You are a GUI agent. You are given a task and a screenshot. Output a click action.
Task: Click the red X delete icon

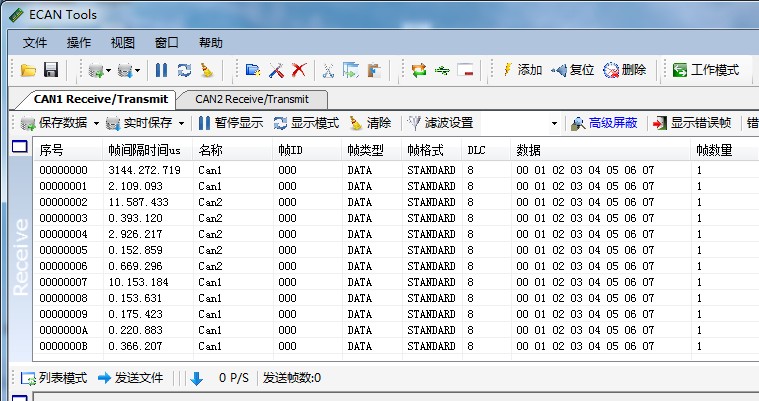[299, 70]
